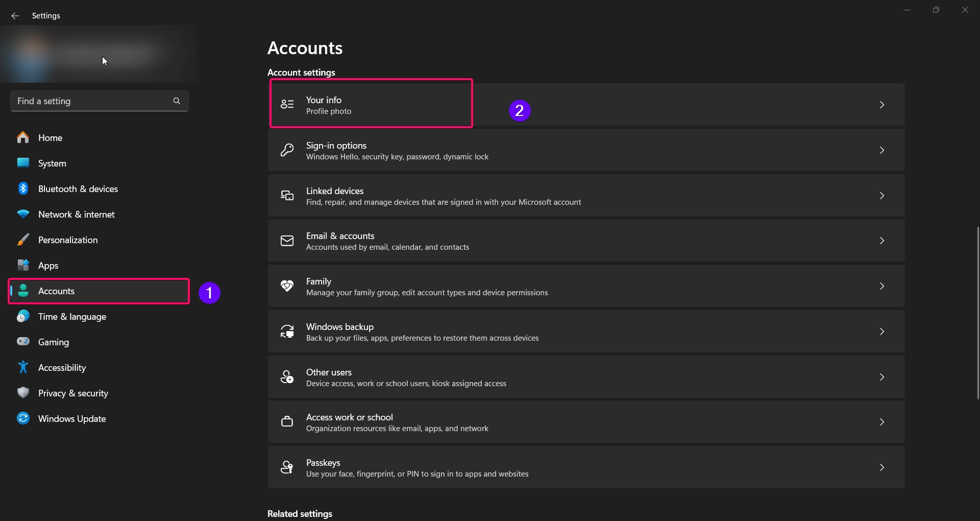Open Privacy & security
Screen dimensions: 980x521
[x=100, y=393]
